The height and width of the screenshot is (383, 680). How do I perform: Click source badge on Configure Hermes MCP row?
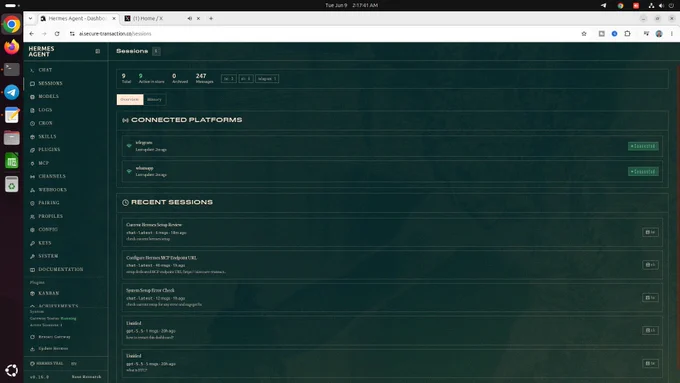point(651,265)
